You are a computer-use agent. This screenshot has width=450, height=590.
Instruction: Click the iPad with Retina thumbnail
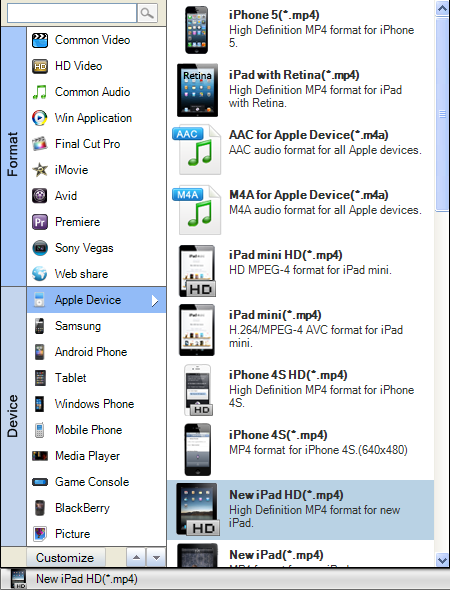coord(198,90)
